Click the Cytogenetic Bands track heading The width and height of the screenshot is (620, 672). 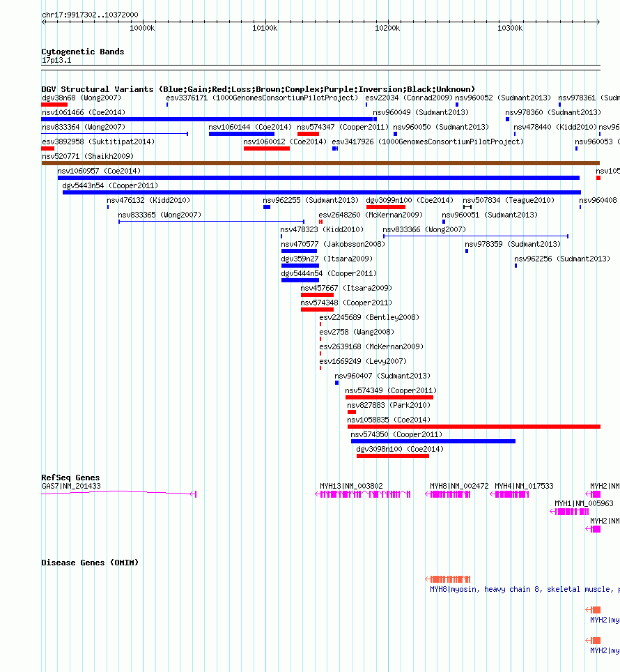pyautogui.click(x=83, y=52)
